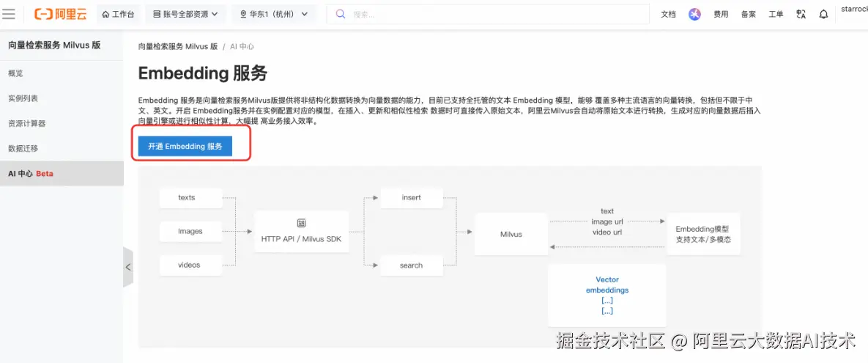Click the images box in the diagram

pyautogui.click(x=190, y=231)
